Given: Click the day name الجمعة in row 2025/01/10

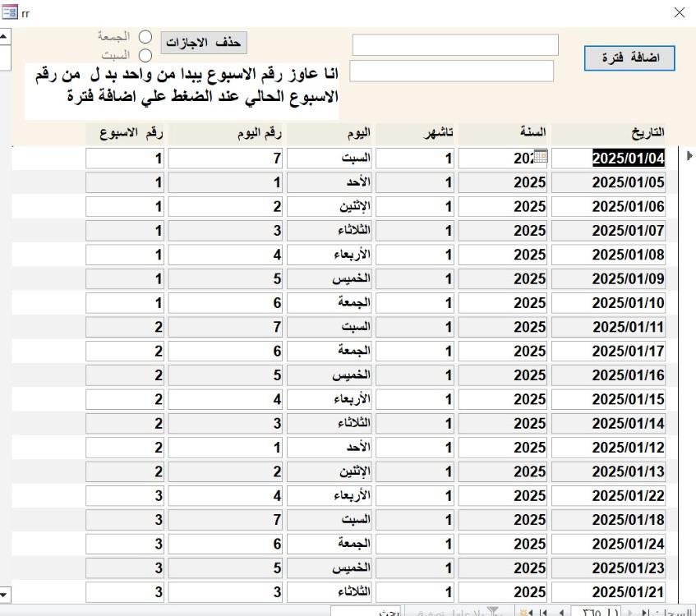Looking at the screenshot, I should [x=329, y=303].
